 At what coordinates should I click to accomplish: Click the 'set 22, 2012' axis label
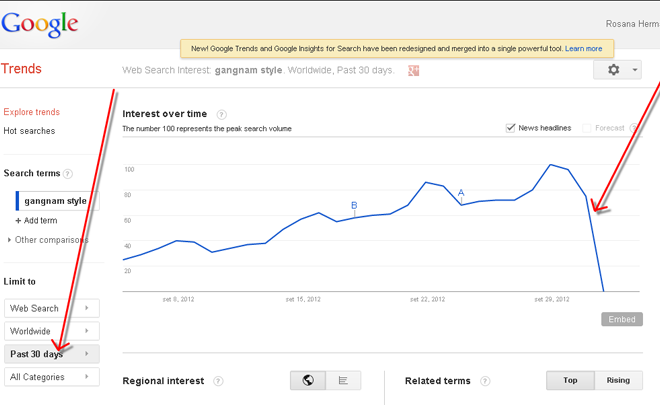(x=428, y=299)
